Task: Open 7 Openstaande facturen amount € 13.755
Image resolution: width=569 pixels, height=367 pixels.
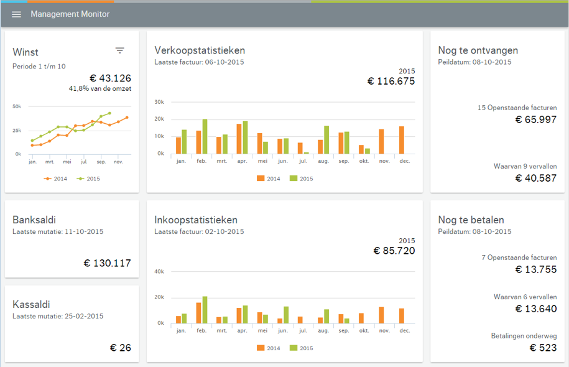Action: pyautogui.click(x=536, y=269)
